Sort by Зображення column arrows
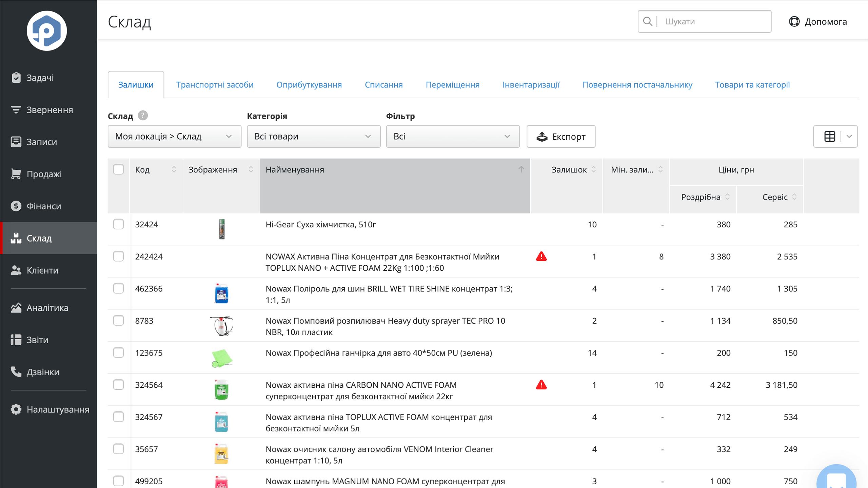The image size is (868, 488). click(x=251, y=169)
